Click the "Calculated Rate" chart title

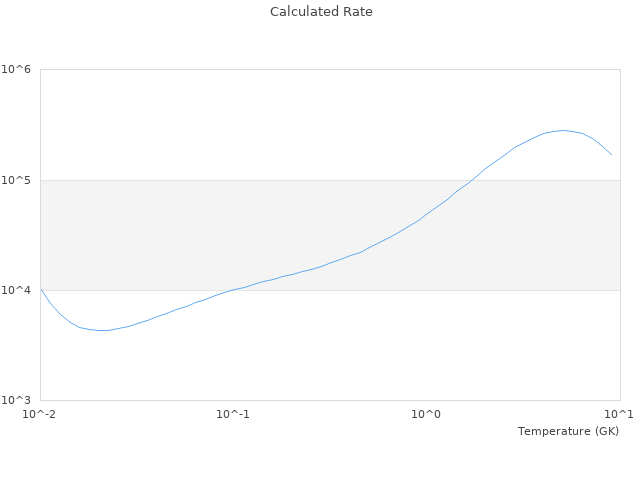click(x=321, y=12)
